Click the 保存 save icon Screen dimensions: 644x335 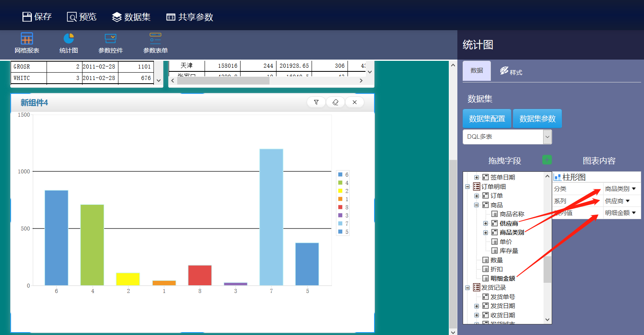[x=27, y=17]
